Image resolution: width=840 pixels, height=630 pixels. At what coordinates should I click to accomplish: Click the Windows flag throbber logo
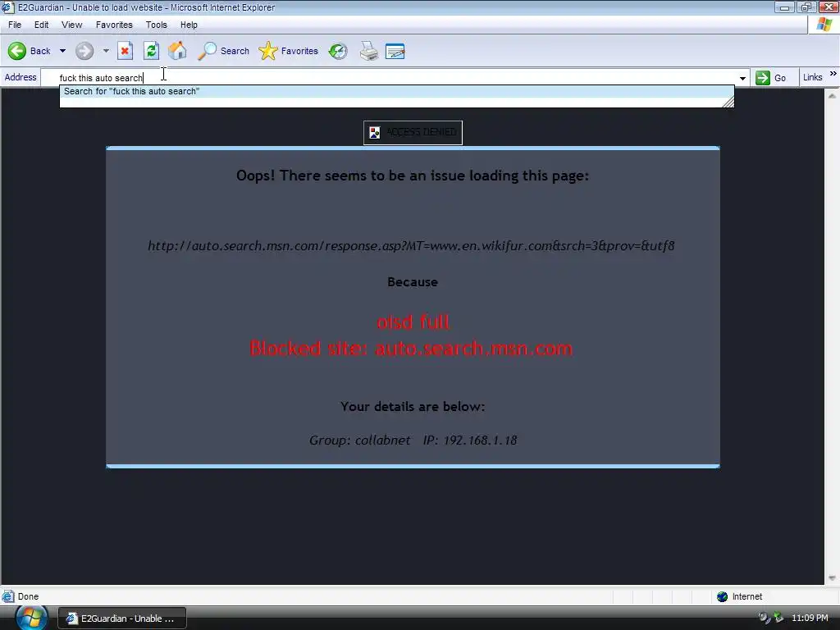[x=824, y=25]
